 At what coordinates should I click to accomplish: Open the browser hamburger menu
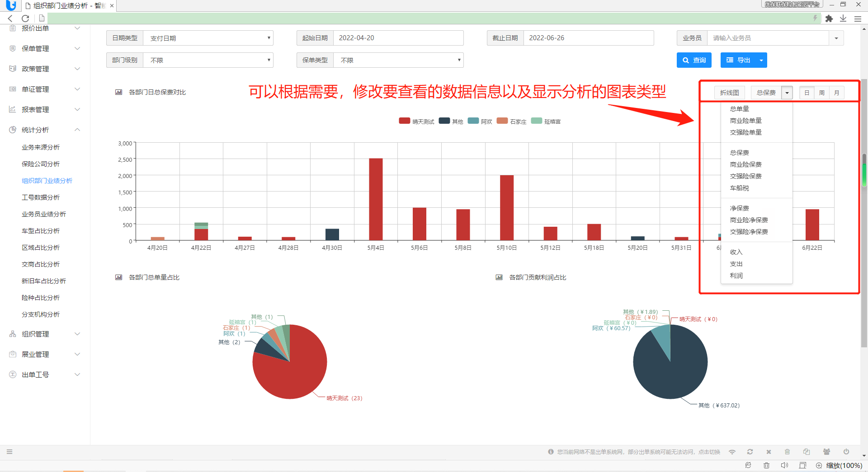click(x=858, y=19)
